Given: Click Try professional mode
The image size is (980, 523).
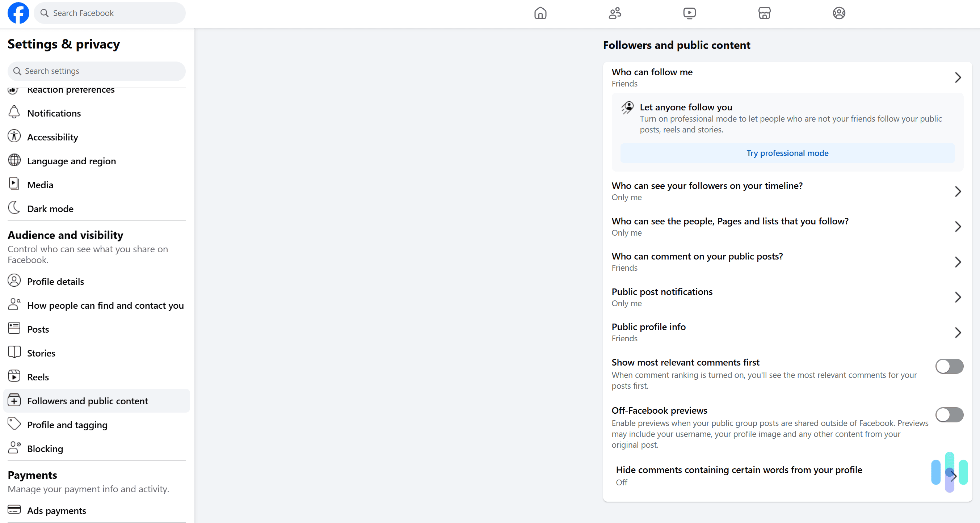Looking at the screenshot, I should tap(787, 153).
